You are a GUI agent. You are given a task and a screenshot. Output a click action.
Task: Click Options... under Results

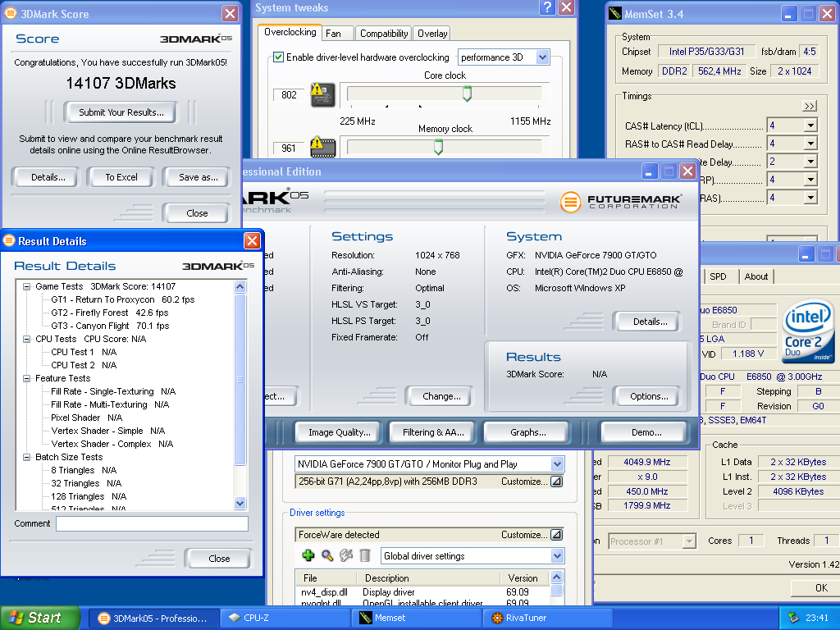click(649, 396)
